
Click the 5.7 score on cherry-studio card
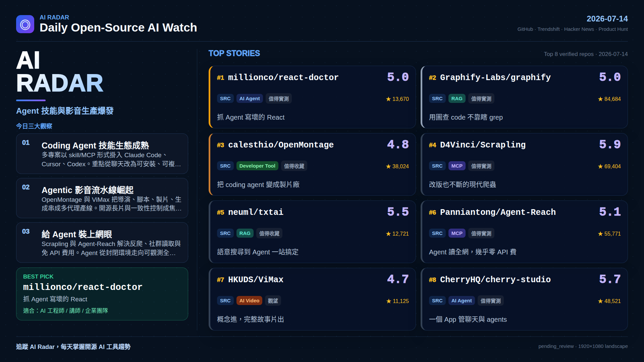[610, 279]
